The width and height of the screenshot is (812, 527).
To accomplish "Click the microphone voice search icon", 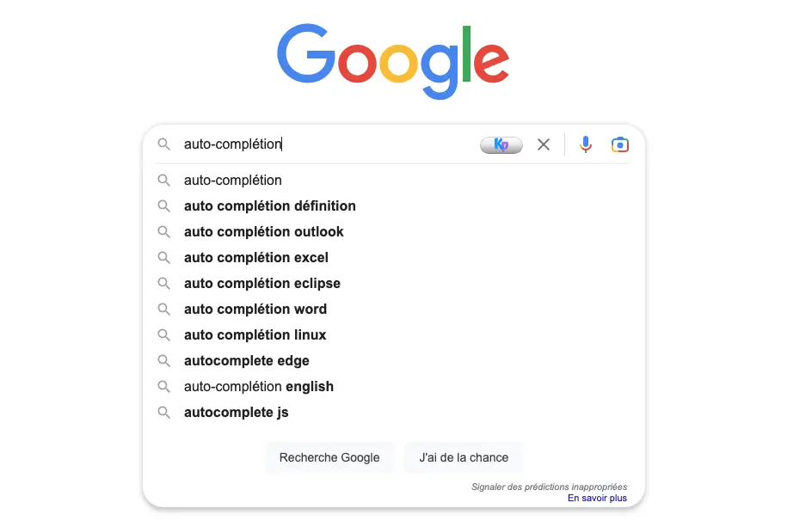I will (x=586, y=144).
